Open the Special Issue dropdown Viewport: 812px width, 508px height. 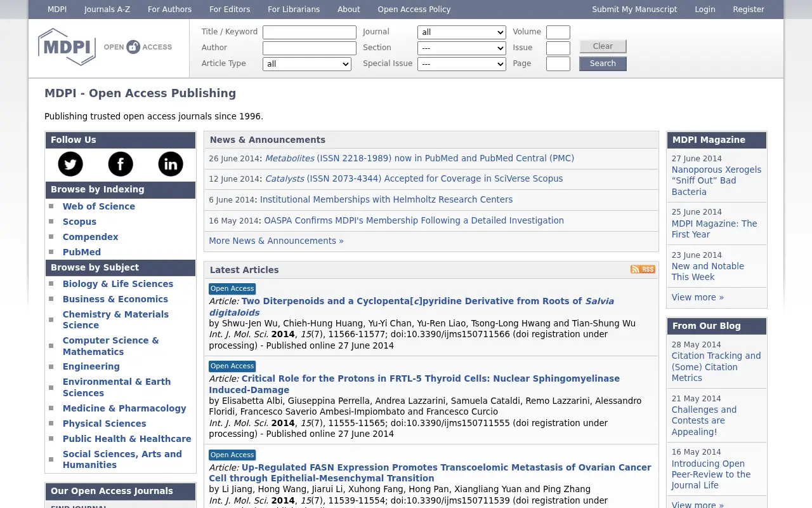[462, 64]
